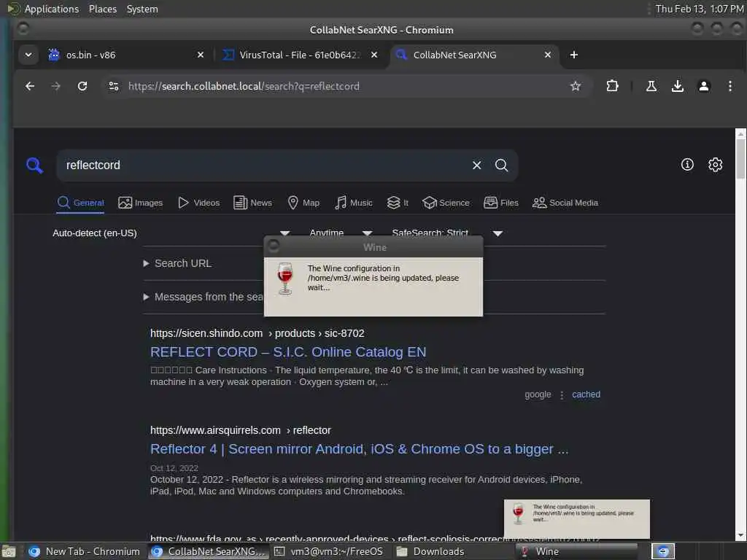Open sicen.shindo.com result URL
This screenshot has height=560, width=747.
258,333
